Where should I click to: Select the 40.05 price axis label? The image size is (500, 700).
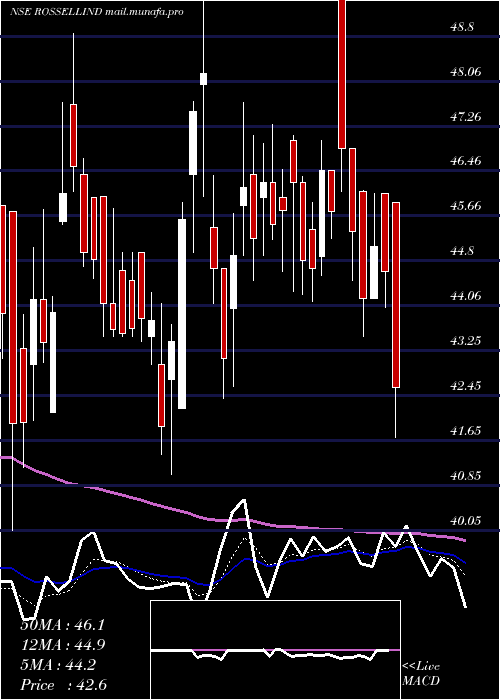[465, 521]
